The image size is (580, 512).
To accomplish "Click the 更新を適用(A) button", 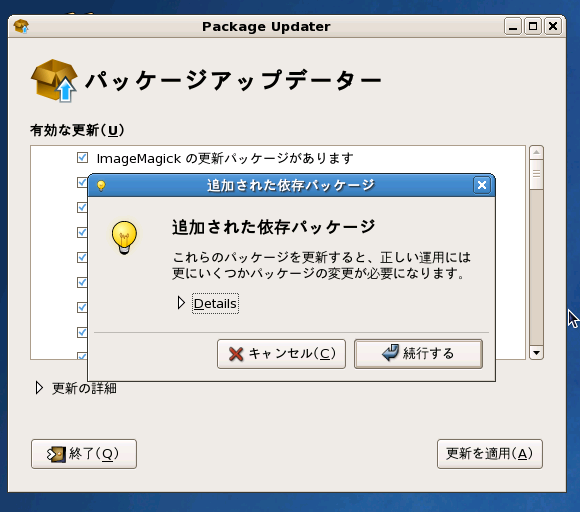I will pos(490,454).
